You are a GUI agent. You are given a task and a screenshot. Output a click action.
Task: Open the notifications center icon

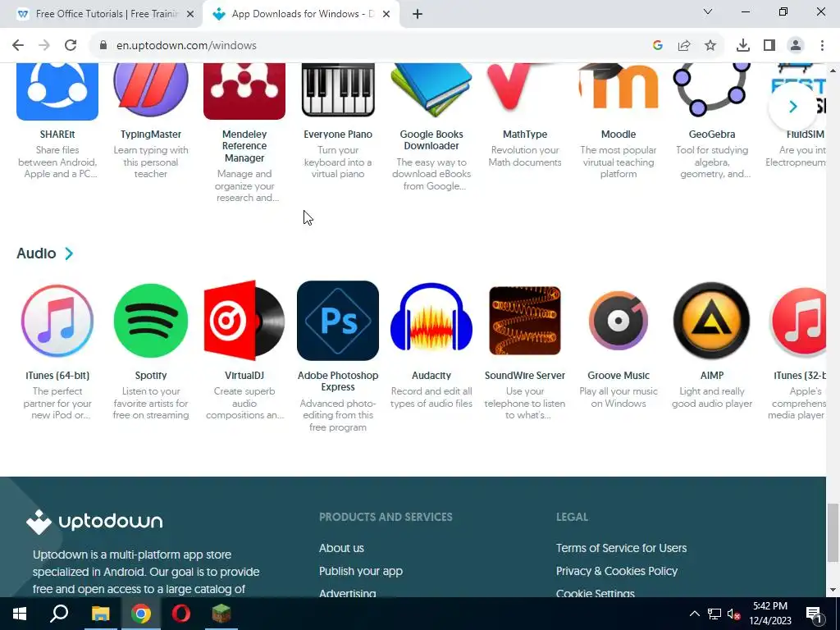(813, 614)
